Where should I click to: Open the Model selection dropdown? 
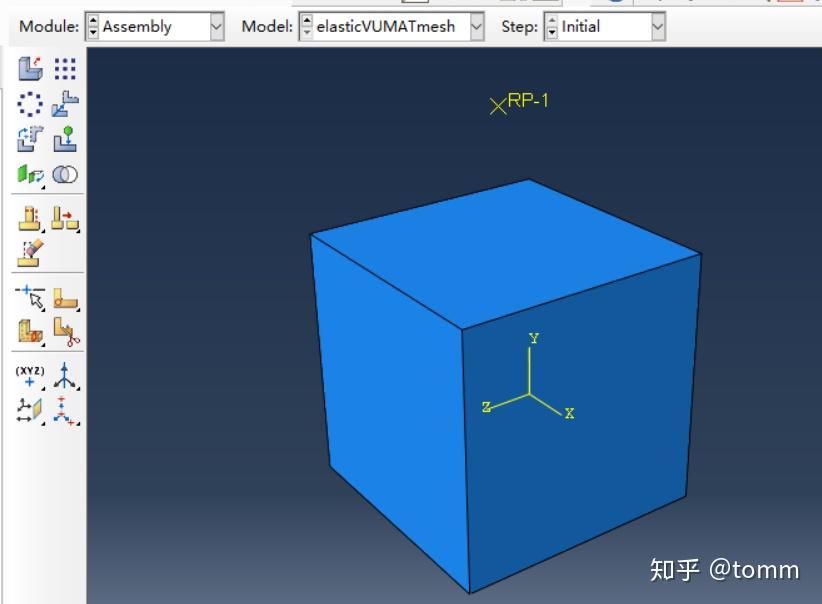point(474,27)
